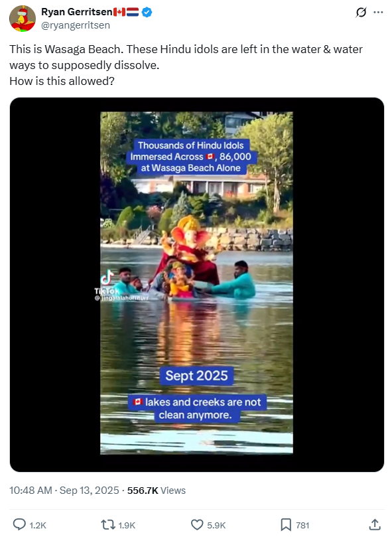Open the @ryangerritsen handle link
The image size is (392, 537).
point(76,25)
